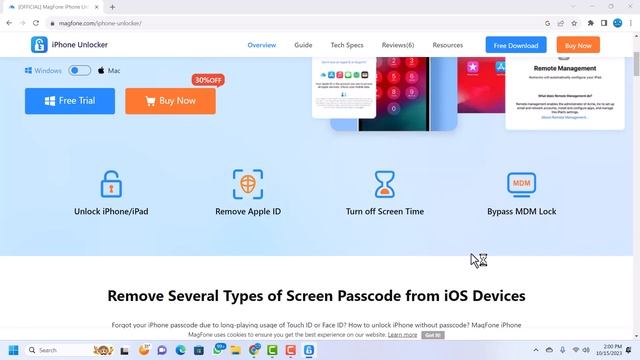This screenshot has height=360, width=640.
Task: Click the taskbar clock and date
Action: click(609, 350)
